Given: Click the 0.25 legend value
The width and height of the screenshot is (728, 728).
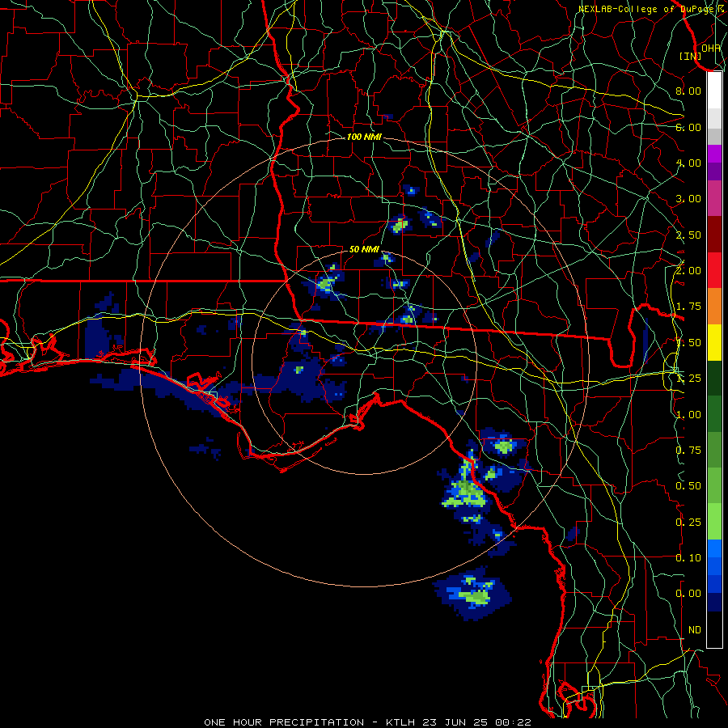Looking at the screenshot, I should [x=688, y=523].
